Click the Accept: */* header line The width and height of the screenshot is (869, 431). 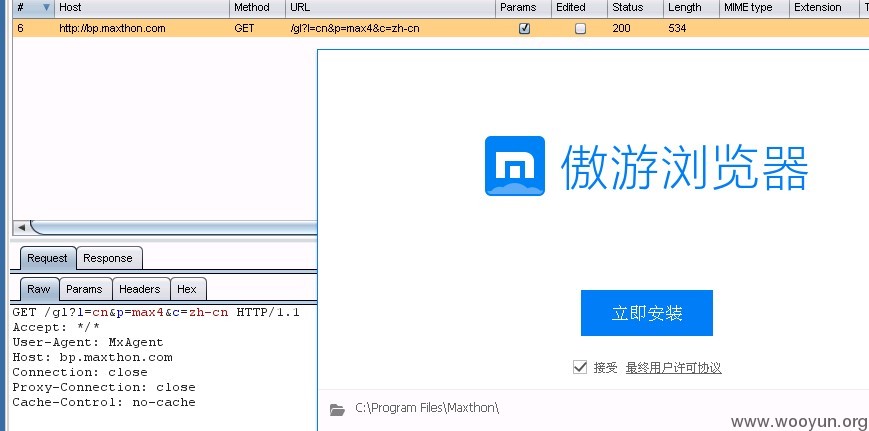click(x=56, y=327)
